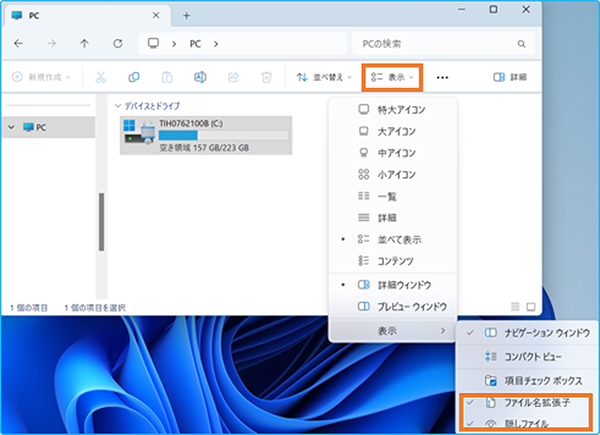Expand chevron after PC in breadcrumb
Viewport: 600px width, 435px height.
216,44
